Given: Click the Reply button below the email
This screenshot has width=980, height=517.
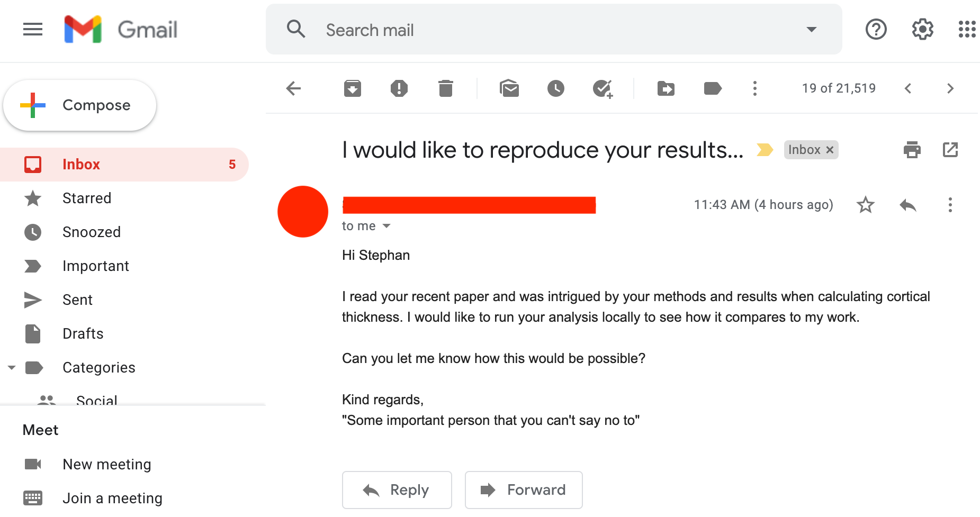Looking at the screenshot, I should point(397,490).
